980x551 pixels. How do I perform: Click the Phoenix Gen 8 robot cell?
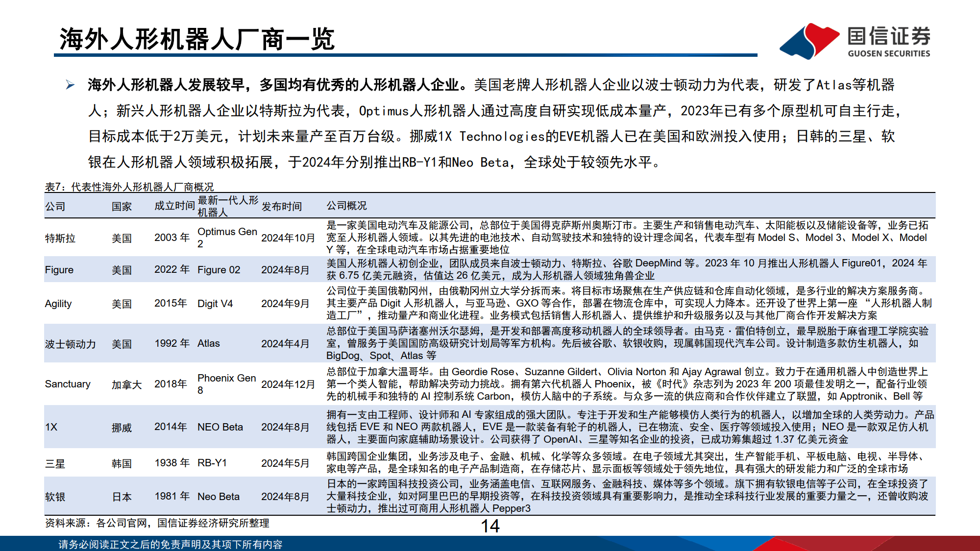pos(227,384)
